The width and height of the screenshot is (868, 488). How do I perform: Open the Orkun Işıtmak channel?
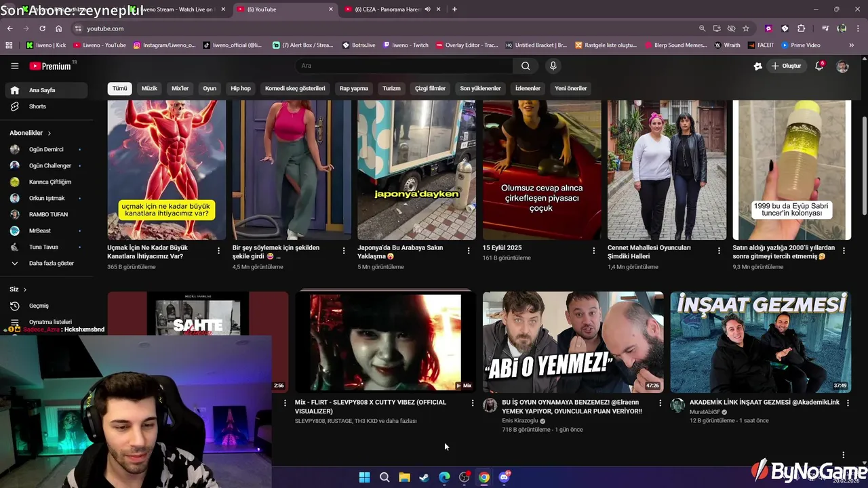click(46, 198)
